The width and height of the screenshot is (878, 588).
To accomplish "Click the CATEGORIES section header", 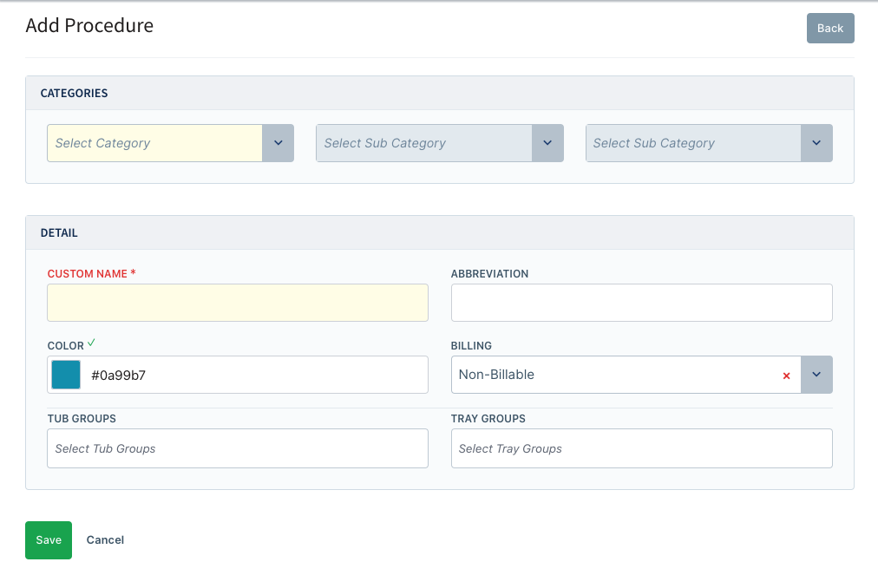I will pos(74,93).
